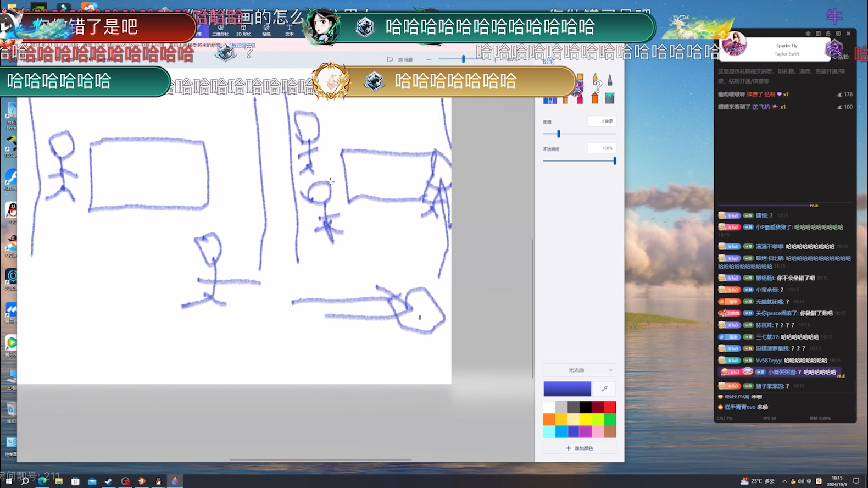The image size is (868, 488).
Task: Select the black color swatch
Action: click(x=586, y=407)
